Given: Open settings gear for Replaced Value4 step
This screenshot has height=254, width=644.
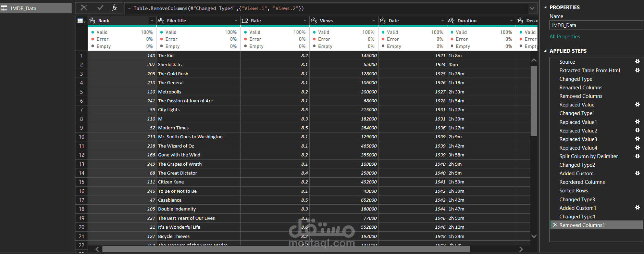Looking at the screenshot, I should click(637, 148).
